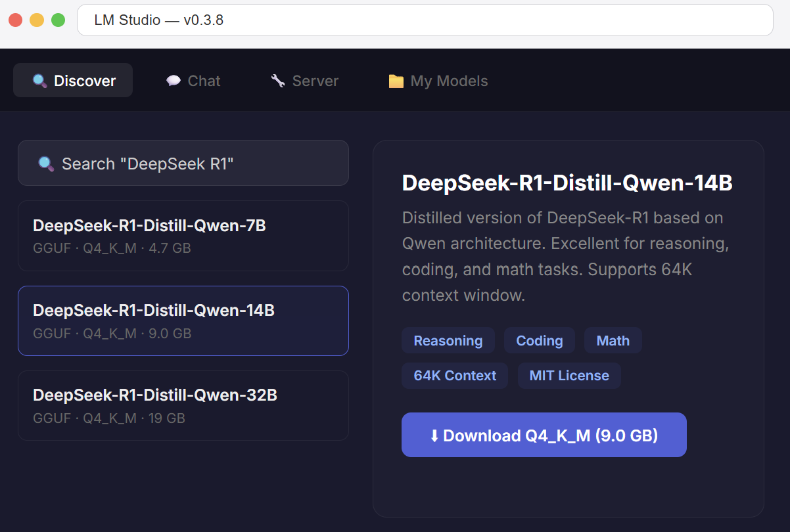Choose the DeepSeek-R1-Distill-Qwen-32B 19 GB model
Image resolution: width=790 pixels, height=532 pixels.
point(183,405)
